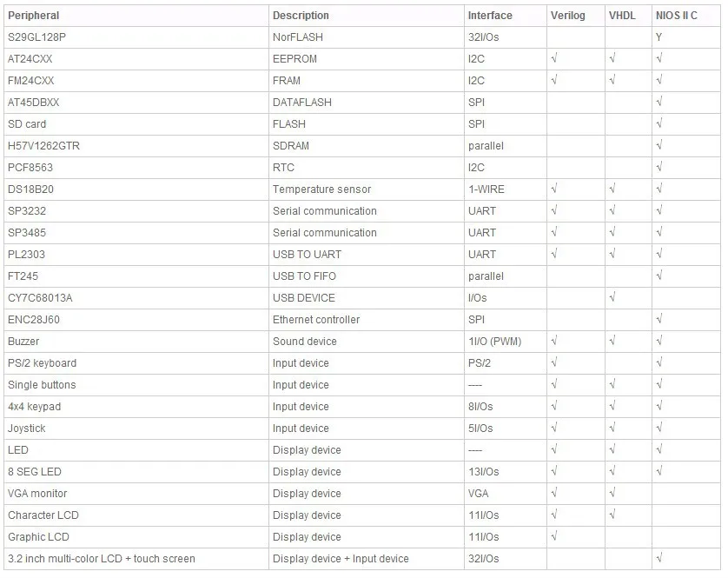Click the Peripheral column header
Image resolution: width=728 pixels, height=578 pixels.
[x=33, y=16]
